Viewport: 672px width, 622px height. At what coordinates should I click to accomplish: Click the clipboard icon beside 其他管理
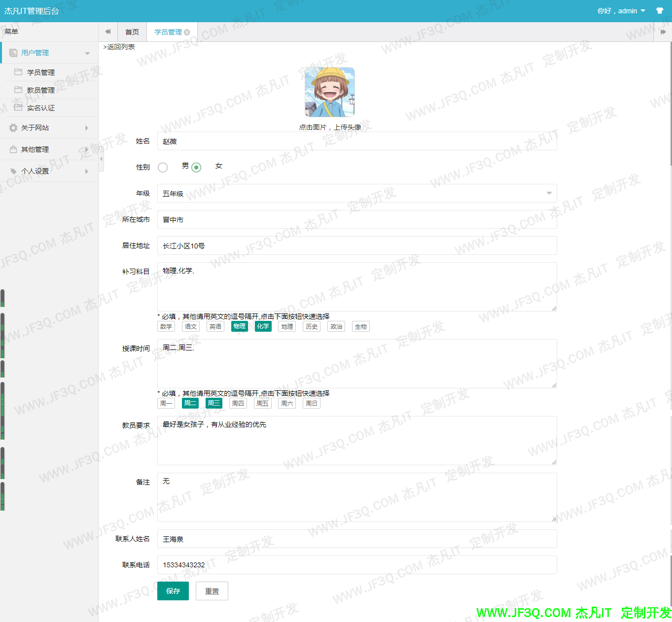(12, 149)
